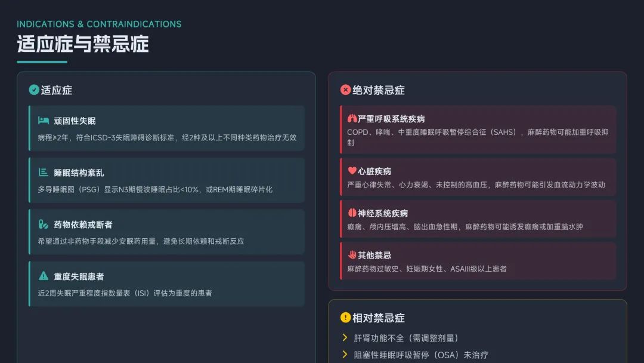
Task: Select the 睡眠结构紊乱 card description text
Action: (x=155, y=189)
